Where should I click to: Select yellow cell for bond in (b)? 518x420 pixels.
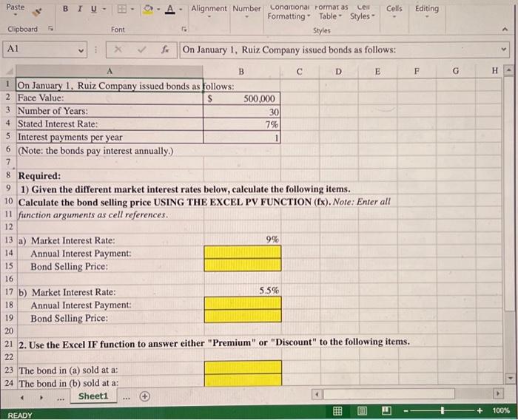pyautogui.click(x=243, y=380)
